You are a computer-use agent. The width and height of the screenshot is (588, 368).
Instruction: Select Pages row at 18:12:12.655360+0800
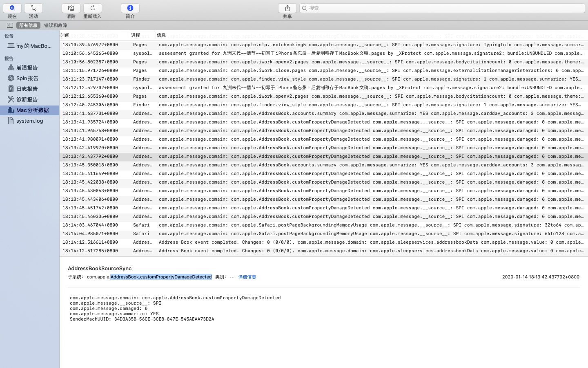(324, 96)
